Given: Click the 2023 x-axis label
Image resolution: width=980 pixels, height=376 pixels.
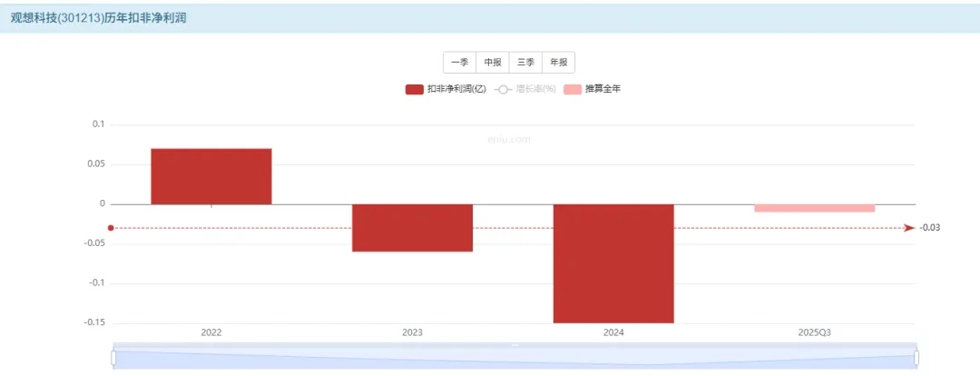Looking at the screenshot, I should click(x=413, y=332).
